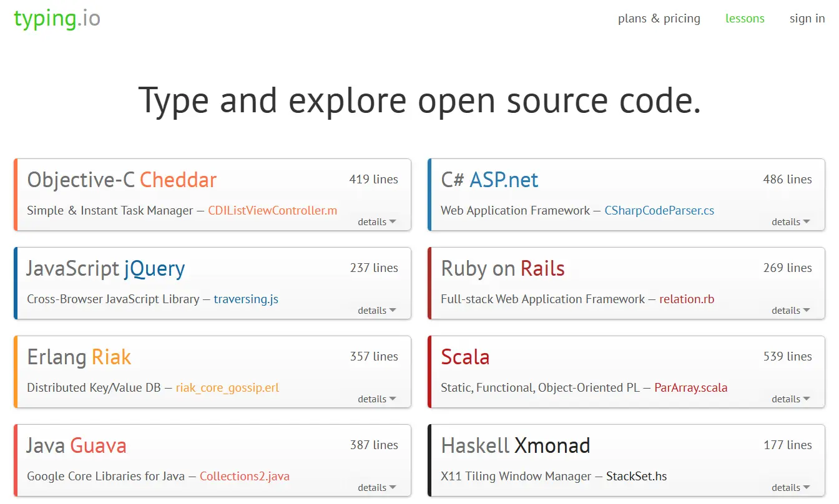Expand Haskell Xmonad details
839x504 pixels.
coord(790,488)
